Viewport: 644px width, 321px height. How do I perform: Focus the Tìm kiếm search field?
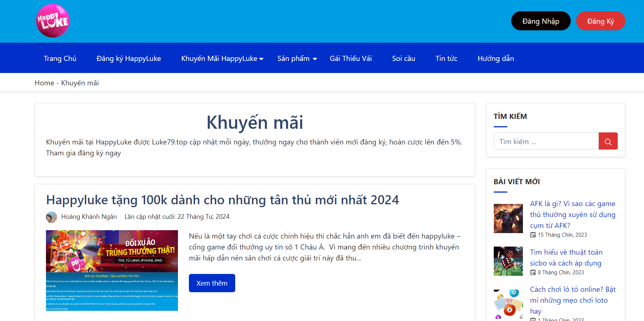[546, 142]
